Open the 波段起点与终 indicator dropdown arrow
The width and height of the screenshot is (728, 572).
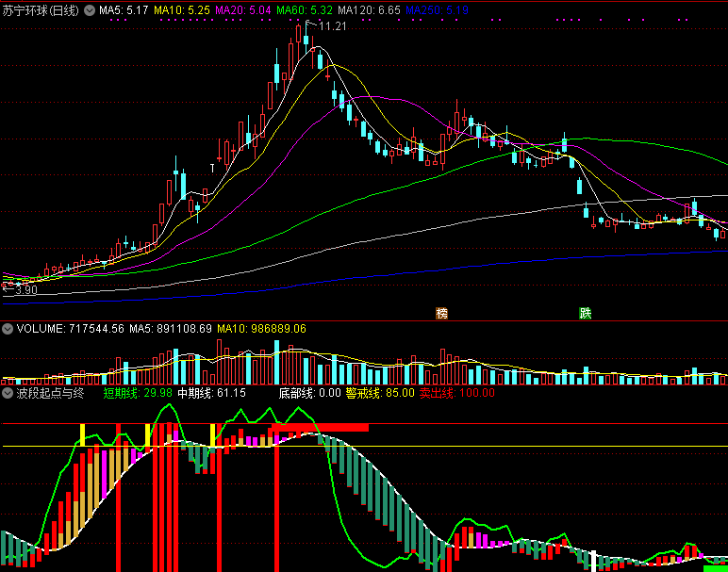point(8,393)
